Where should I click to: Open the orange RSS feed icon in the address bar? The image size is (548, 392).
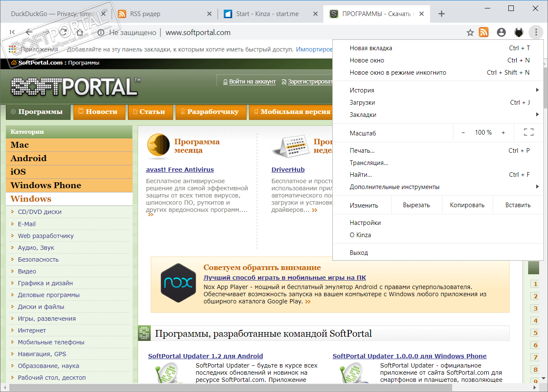click(484, 32)
